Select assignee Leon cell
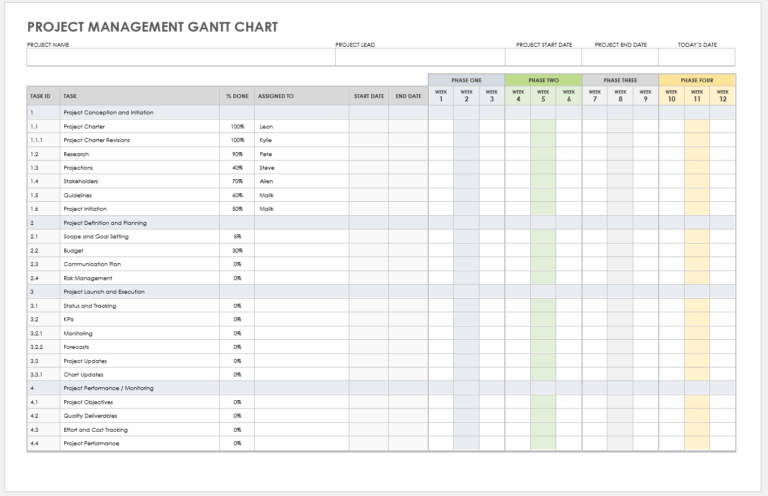 pyautogui.click(x=302, y=126)
